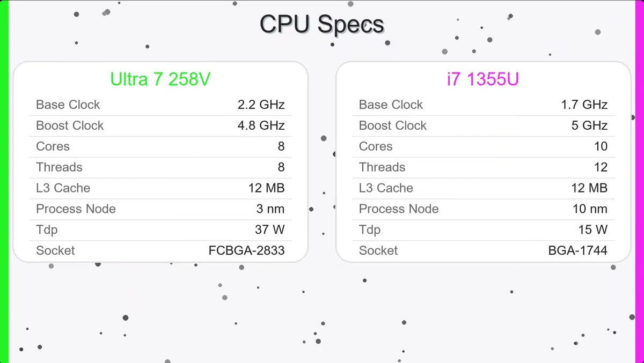Click the Ultra 7 Base Clock row

pos(160,105)
